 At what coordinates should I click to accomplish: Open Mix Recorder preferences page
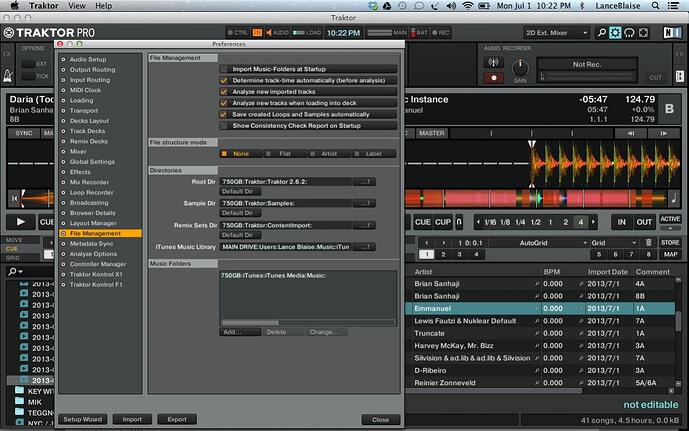[x=89, y=182]
